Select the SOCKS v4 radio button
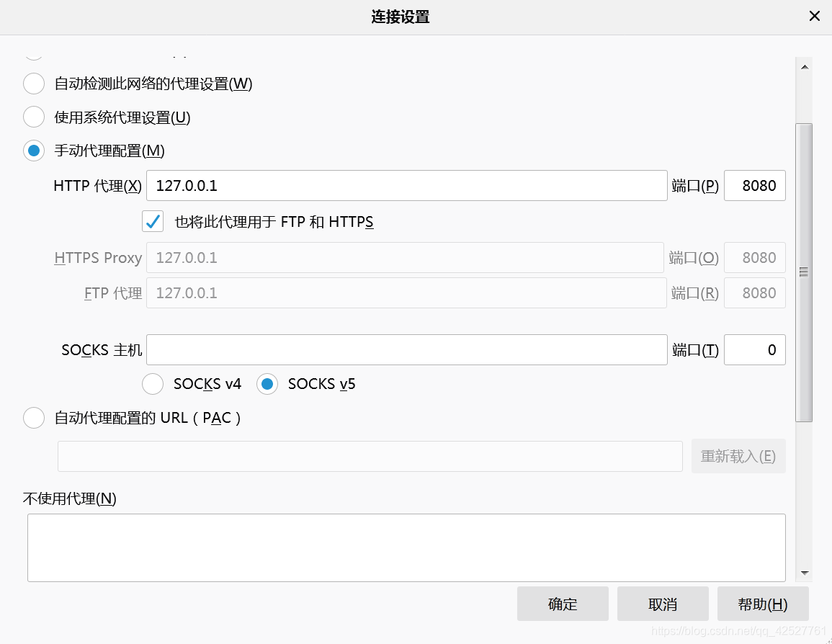 click(153, 384)
